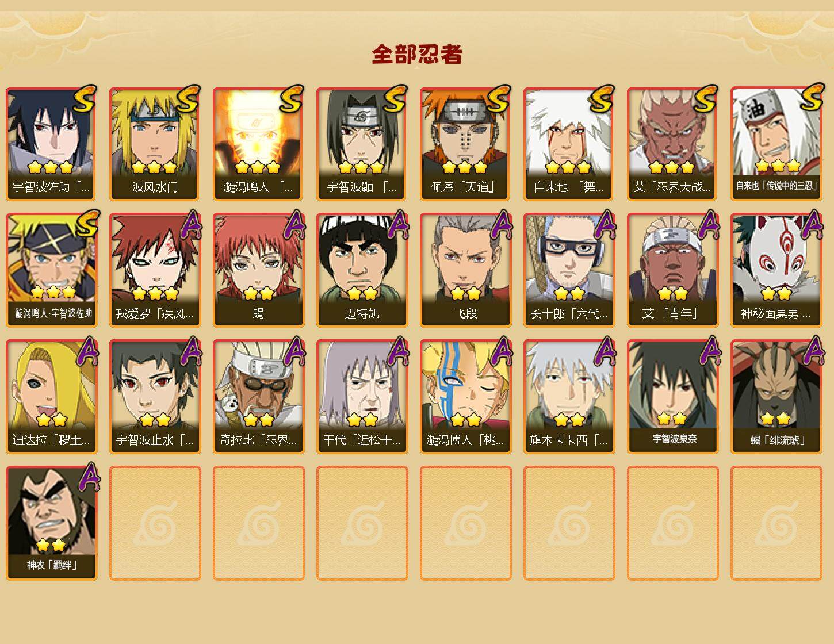Pick the 迈特凯 ninja card
The image size is (834, 644).
pyautogui.click(x=362, y=270)
